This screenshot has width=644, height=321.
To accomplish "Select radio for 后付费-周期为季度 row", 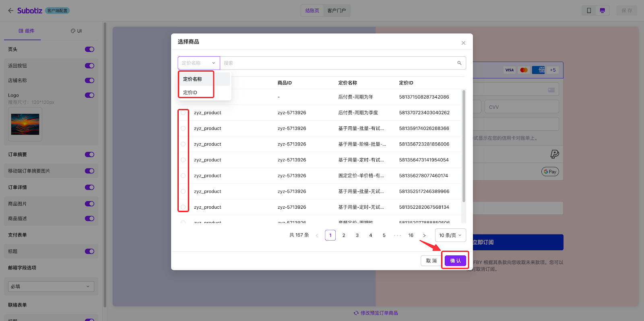I will coord(183,113).
